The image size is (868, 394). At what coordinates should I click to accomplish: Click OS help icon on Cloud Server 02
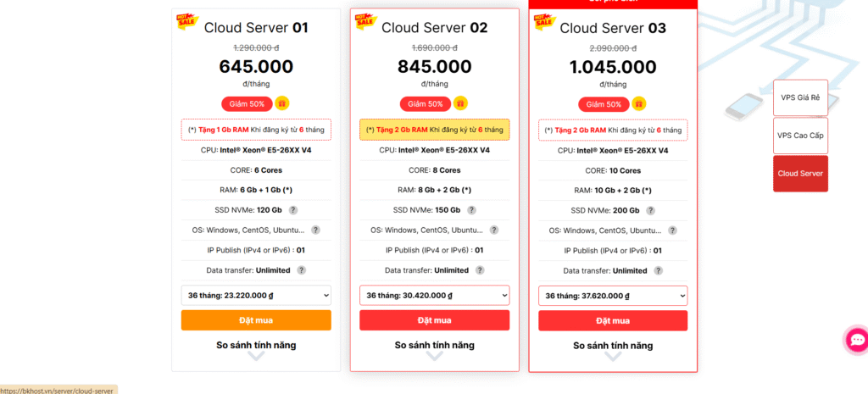[x=493, y=230]
